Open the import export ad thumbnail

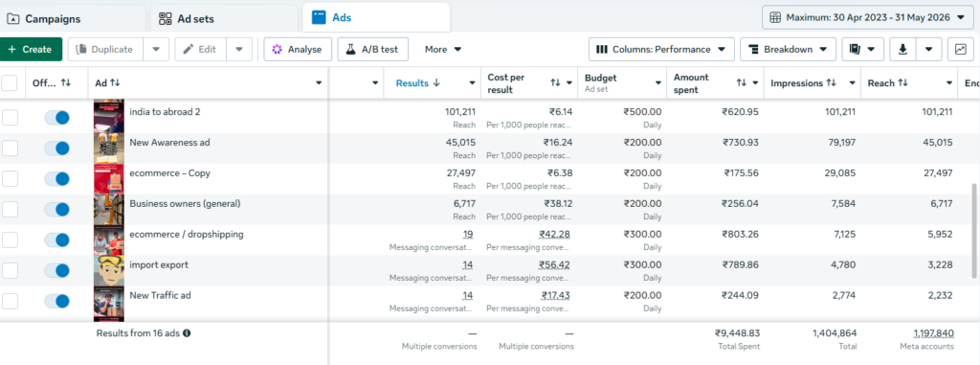pos(109,270)
